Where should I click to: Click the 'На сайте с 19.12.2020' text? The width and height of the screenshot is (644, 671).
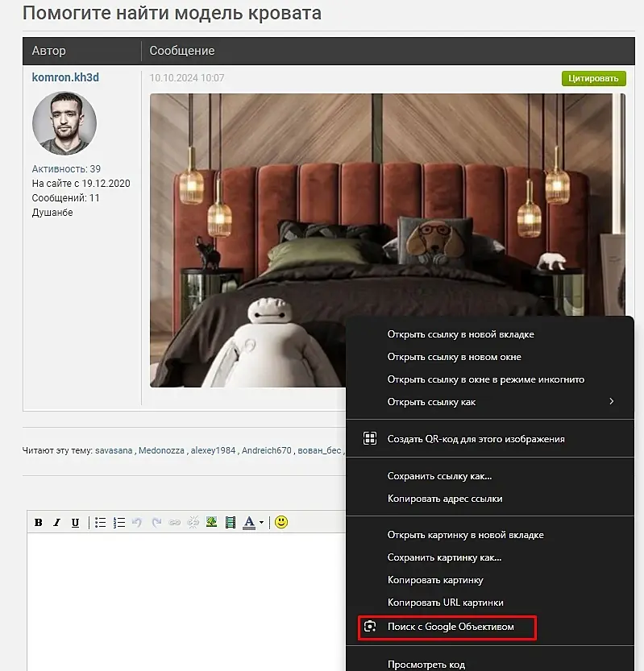[x=81, y=184]
